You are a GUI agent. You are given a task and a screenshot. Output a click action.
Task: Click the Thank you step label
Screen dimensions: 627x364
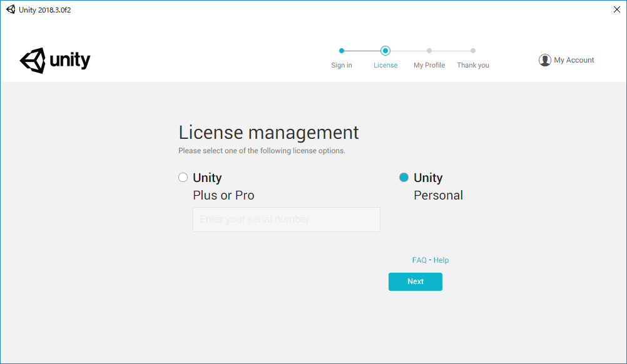tap(472, 65)
